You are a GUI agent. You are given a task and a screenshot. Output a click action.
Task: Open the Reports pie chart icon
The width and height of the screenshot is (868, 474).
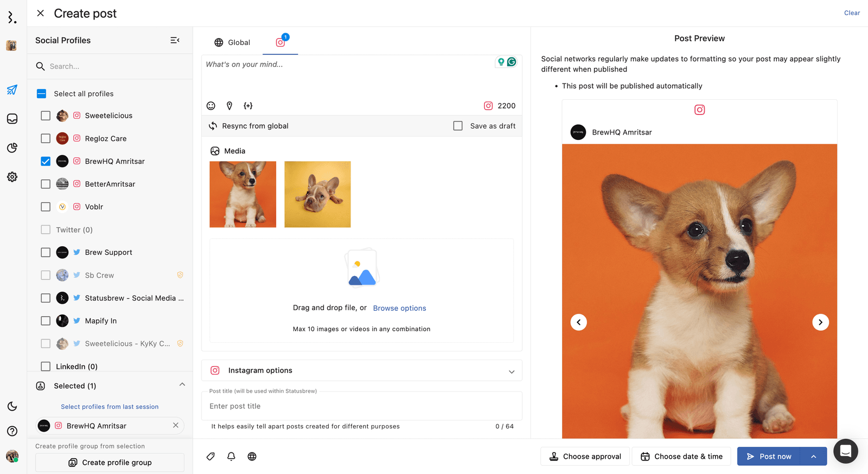[12, 148]
